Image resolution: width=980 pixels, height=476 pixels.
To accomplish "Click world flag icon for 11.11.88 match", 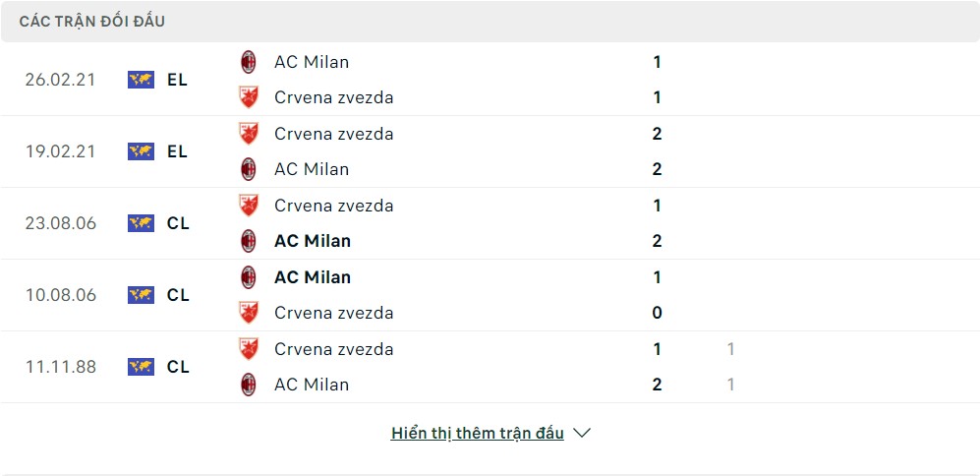I will pos(141,367).
